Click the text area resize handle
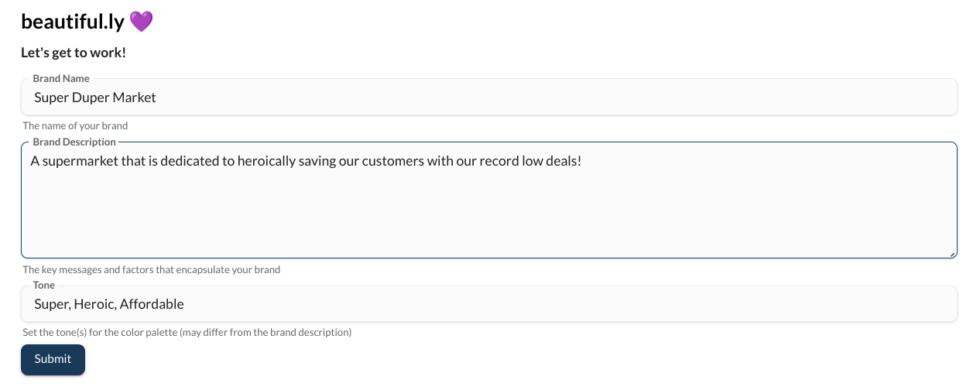The height and width of the screenshot is (390, 980). (953, 253)
